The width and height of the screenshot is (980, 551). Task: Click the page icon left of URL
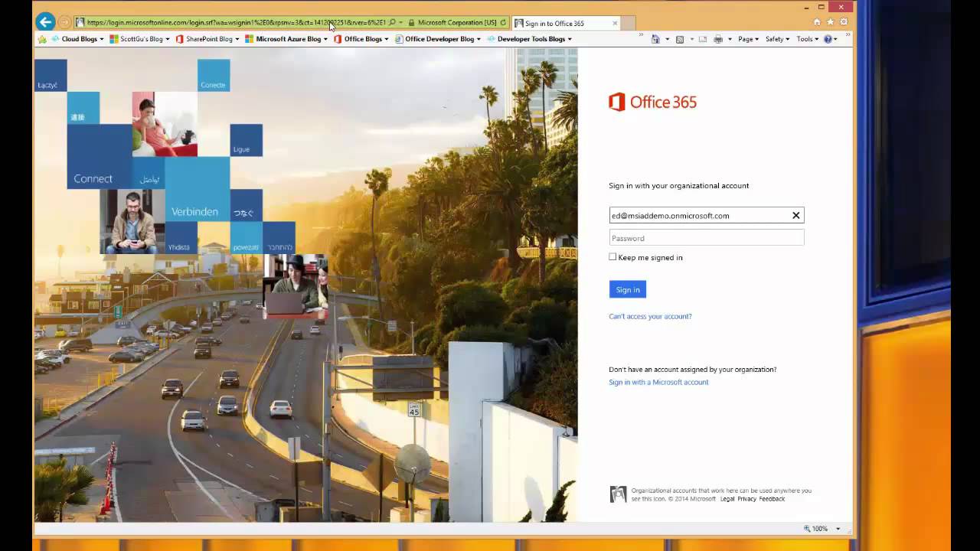pos(80,23)
